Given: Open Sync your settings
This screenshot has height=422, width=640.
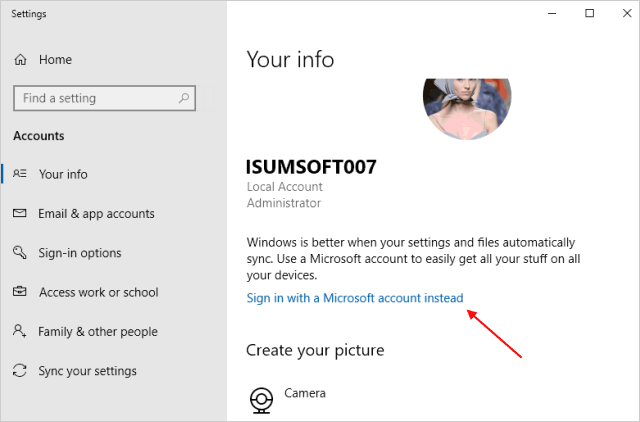Looking at the screenshot, I should coord(87,371).
